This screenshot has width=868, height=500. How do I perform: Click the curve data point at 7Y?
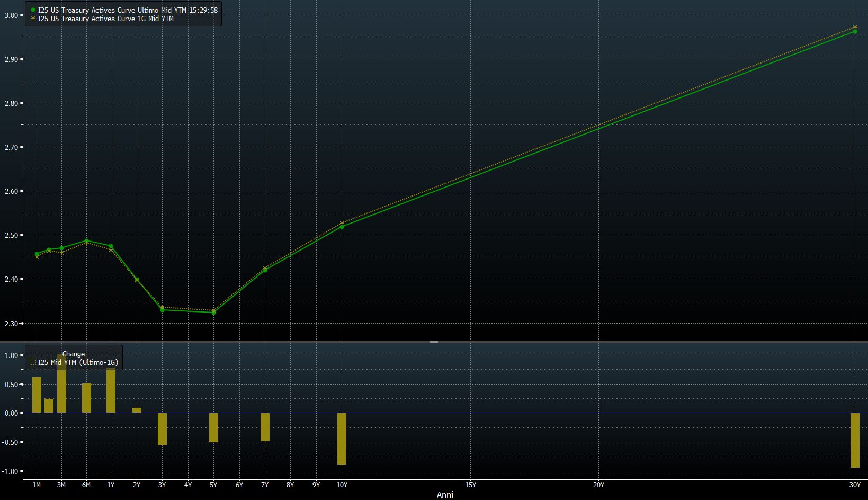point(265,270)
